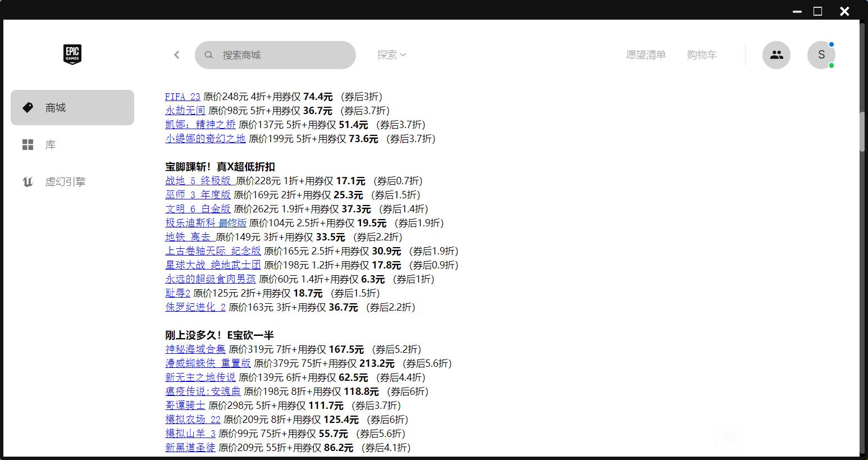Open the 模拟农场 22 link

193,420
